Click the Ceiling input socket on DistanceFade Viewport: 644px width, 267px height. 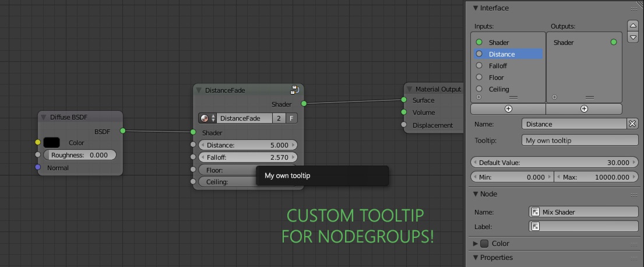[193, 181]
